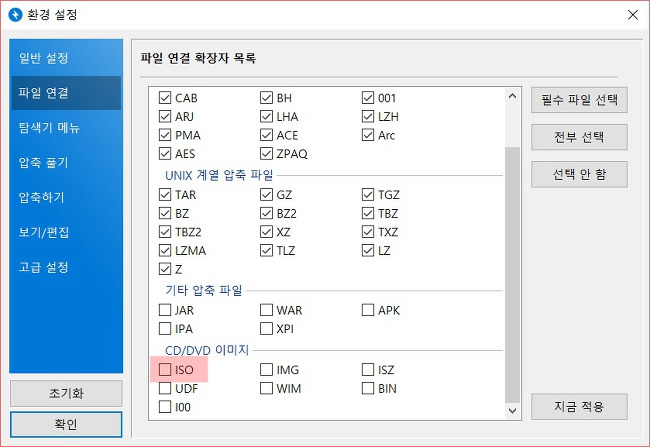Toggle the LZH checkbox
The image size is (650, 447).
pyautogui.click(x=368, y=117)
